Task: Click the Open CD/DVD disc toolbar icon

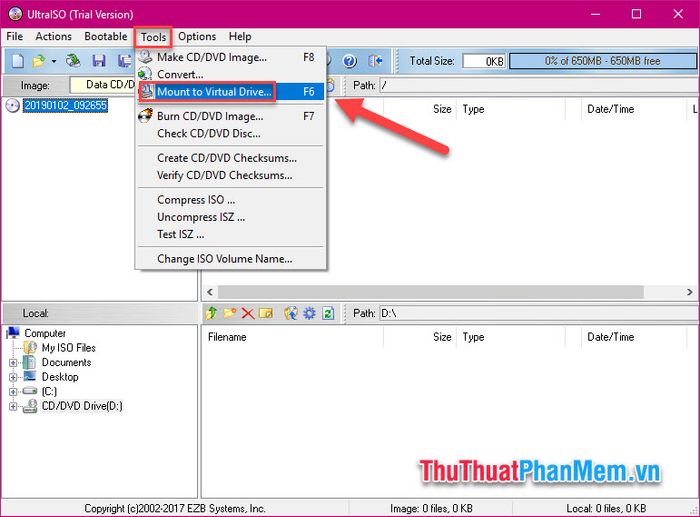Action: 73,61
